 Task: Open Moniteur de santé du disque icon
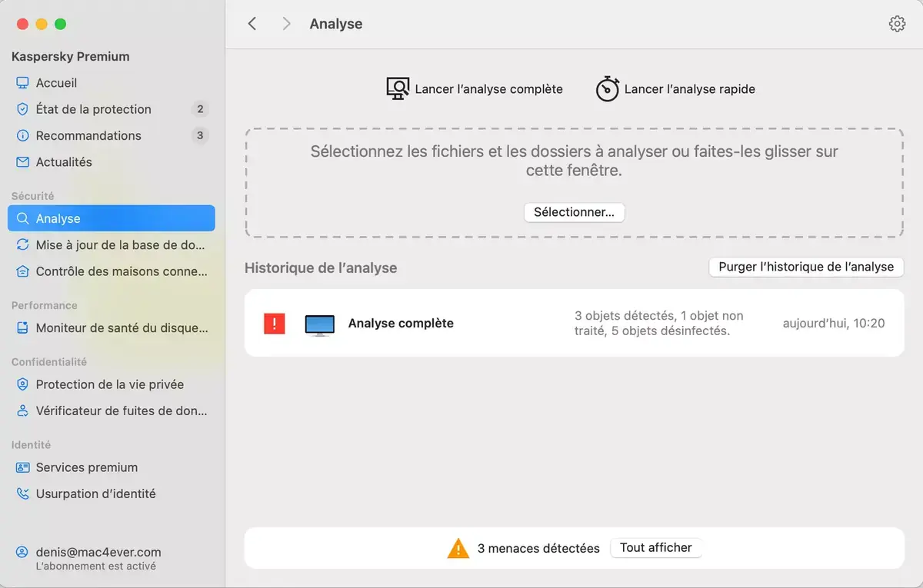[x=23, y=331]
